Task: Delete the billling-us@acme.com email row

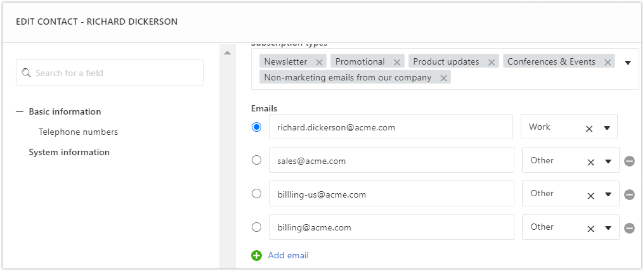Action: 629,195
